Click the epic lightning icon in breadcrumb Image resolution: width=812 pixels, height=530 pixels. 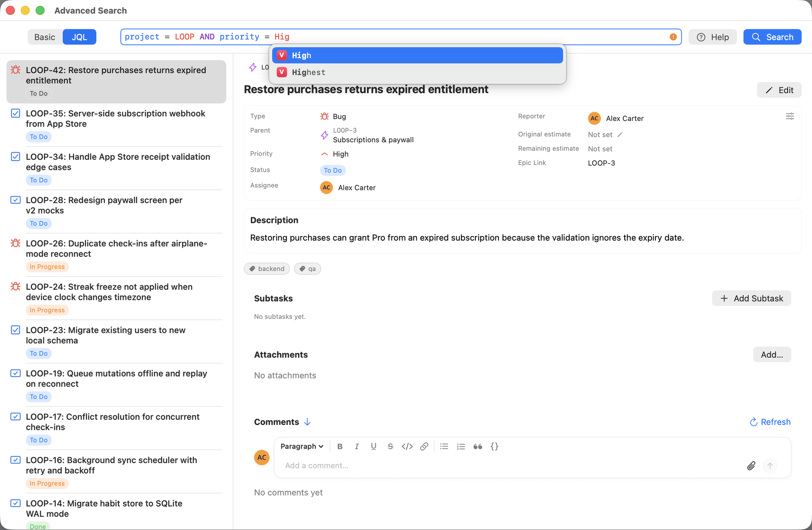click(x=253, y=67)
